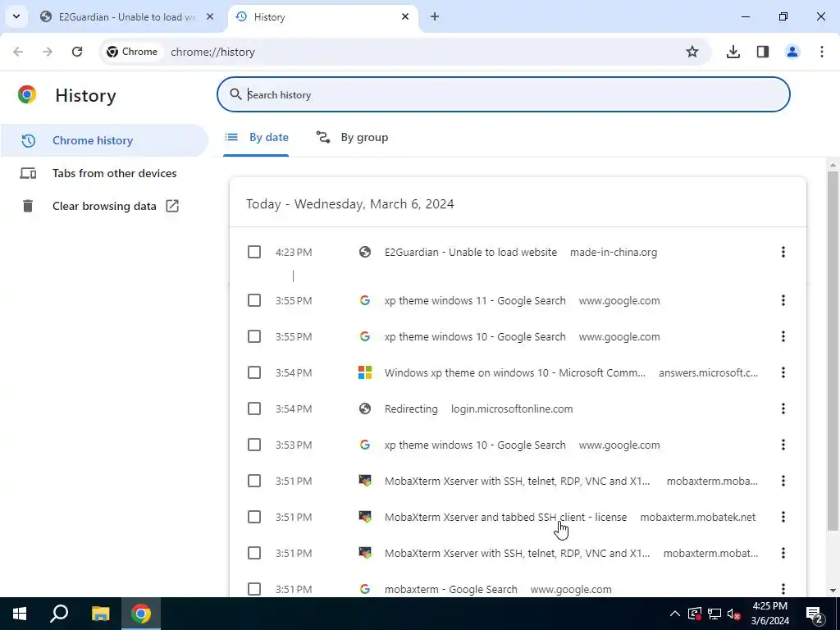
Task: Open xp theme windows 11 Google Search link
Action: pyautogui.click(x=475, y=300)
